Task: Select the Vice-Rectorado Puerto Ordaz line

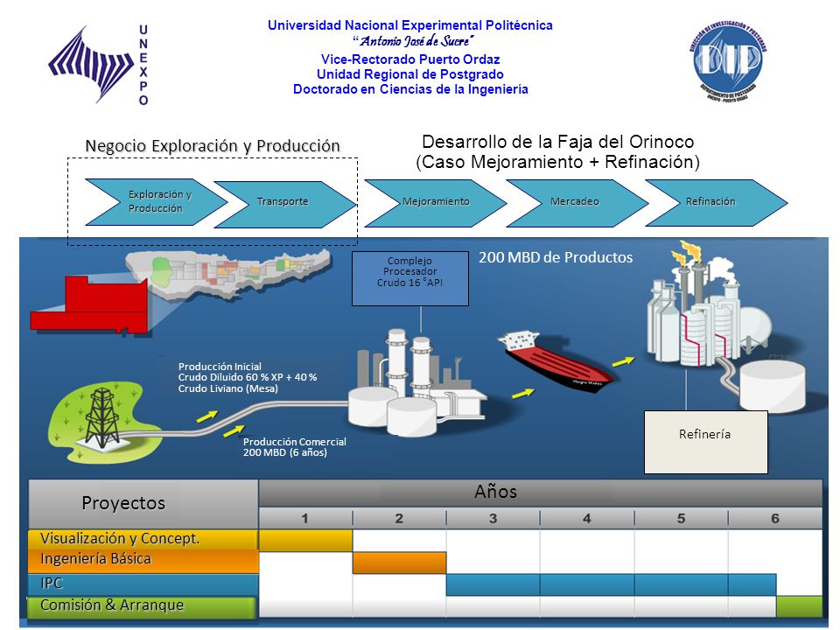Action: pos(410,59)
